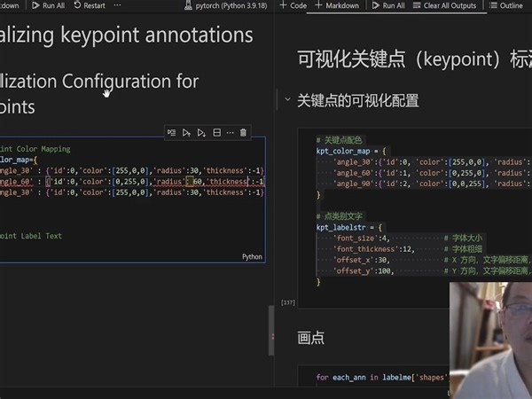Click Clear All Outputs
Screen dimensions: 532x399
click(x=444, y=5)
